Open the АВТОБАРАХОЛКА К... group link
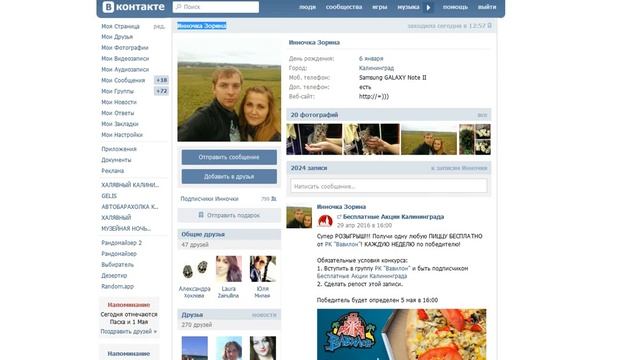 (x=130, y=207)
